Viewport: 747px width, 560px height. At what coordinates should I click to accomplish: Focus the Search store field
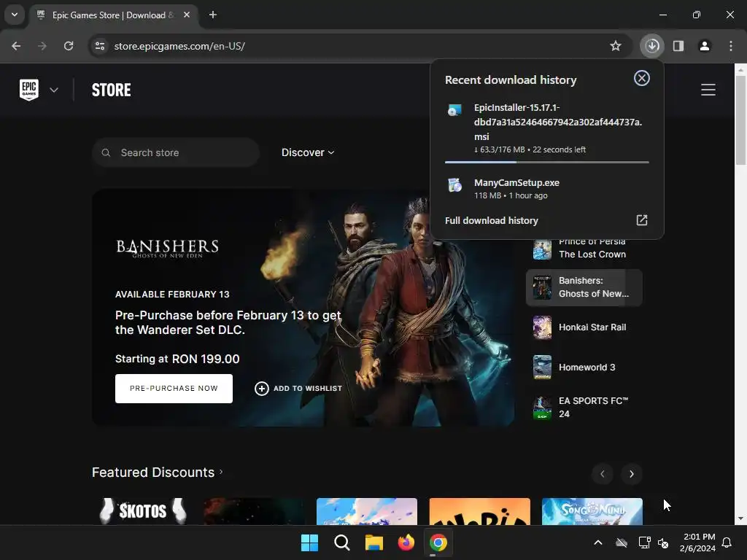(x=176, y=152)
